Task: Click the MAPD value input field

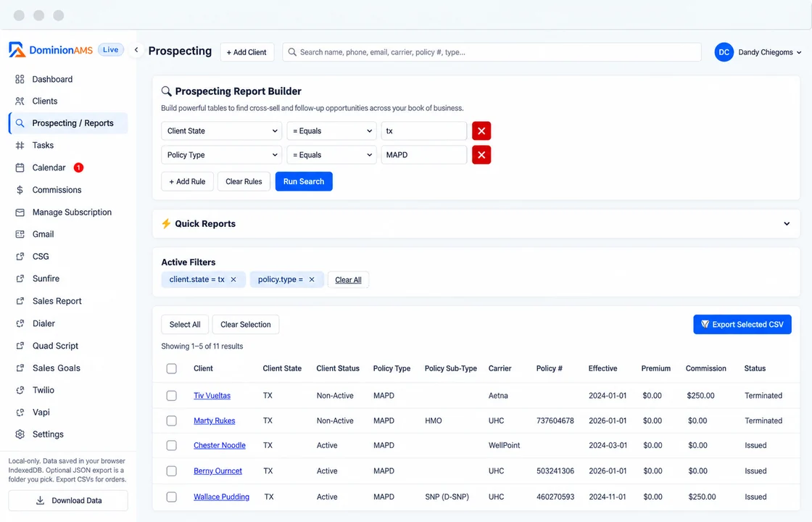Action: 423,155
